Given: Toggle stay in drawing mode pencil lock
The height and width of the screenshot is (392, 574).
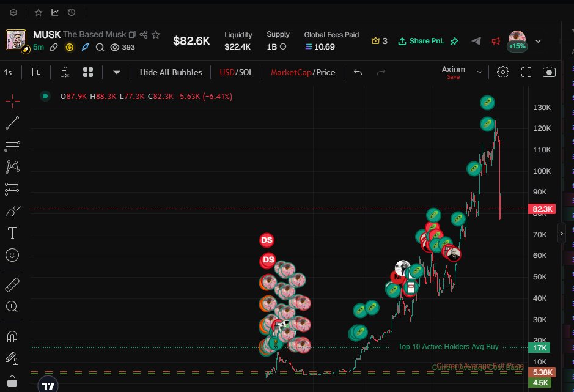Looking at the screenshot, I should [12, 358].
